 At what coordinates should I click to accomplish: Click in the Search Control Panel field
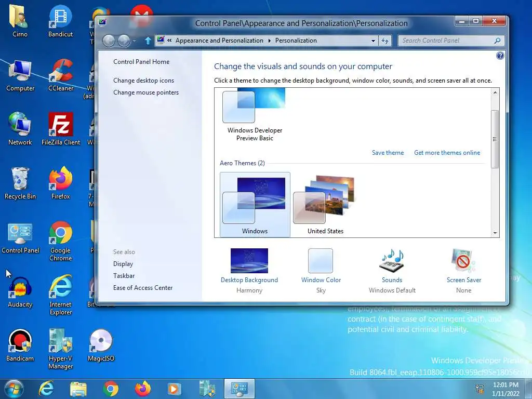446,41
